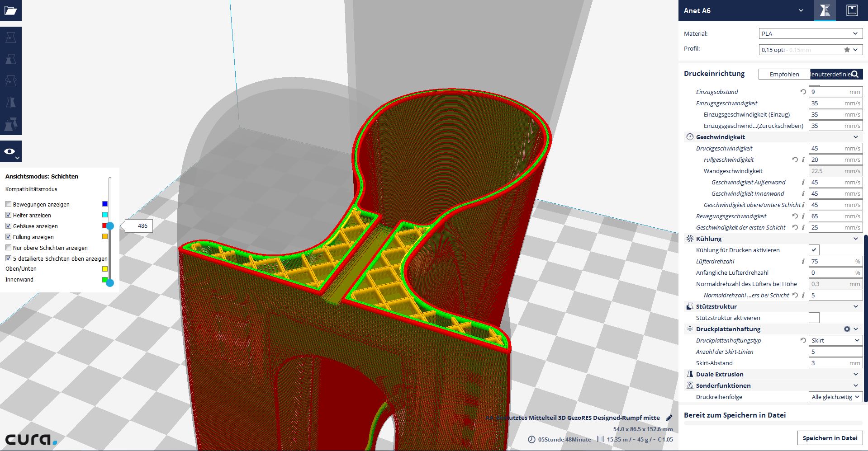
Task: Reset Einzugsabstand with the revert arrow
Action: pyautogui.click(x=803, y=92)
